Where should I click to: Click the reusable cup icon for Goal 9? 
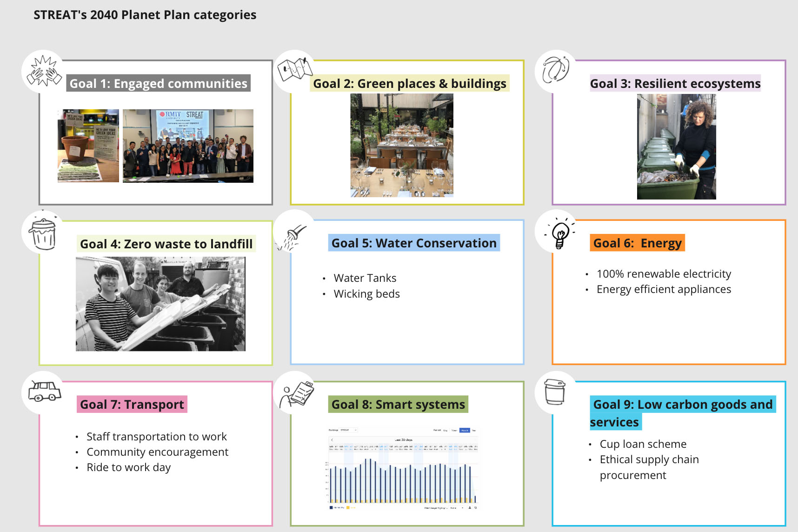click(555, 392)
